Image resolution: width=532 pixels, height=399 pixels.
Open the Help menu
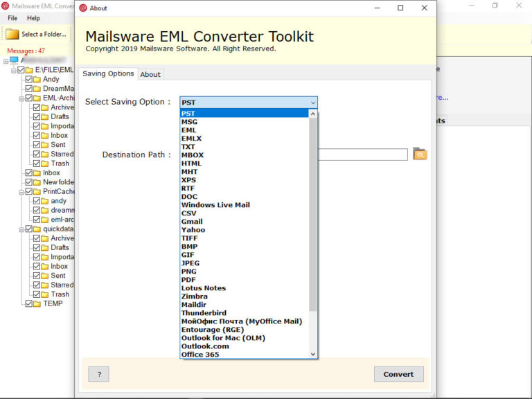pos(33,18)
